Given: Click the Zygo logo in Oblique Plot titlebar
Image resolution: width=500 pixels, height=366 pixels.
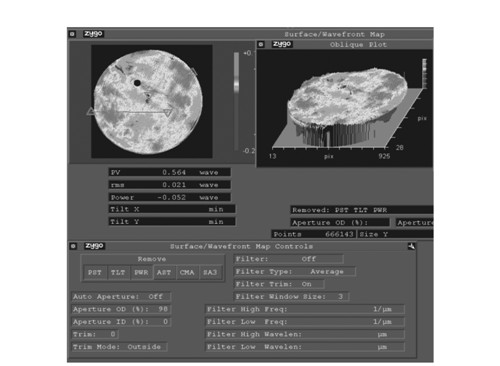Looking at the screenshot, I should point(282,44).
